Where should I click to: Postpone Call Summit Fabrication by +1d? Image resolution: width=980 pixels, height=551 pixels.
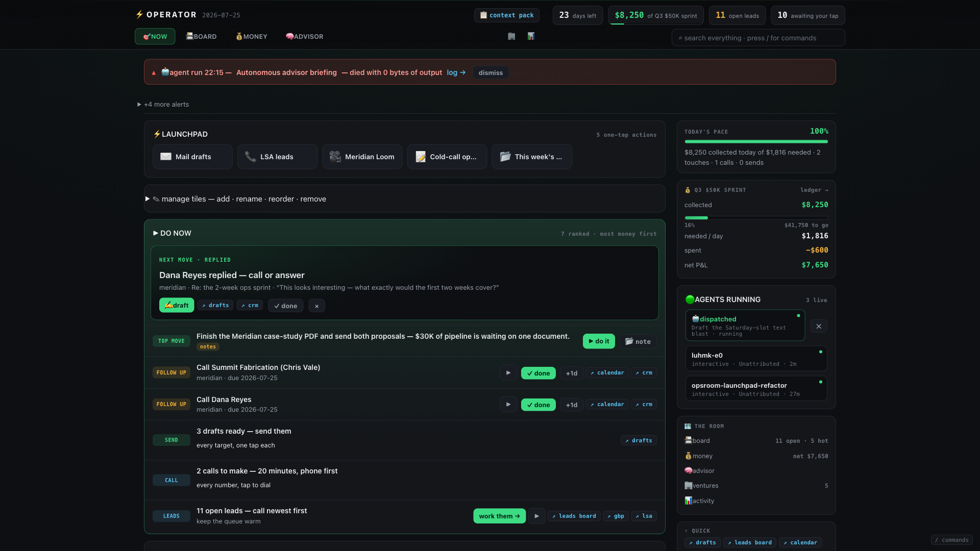[572, 373]
